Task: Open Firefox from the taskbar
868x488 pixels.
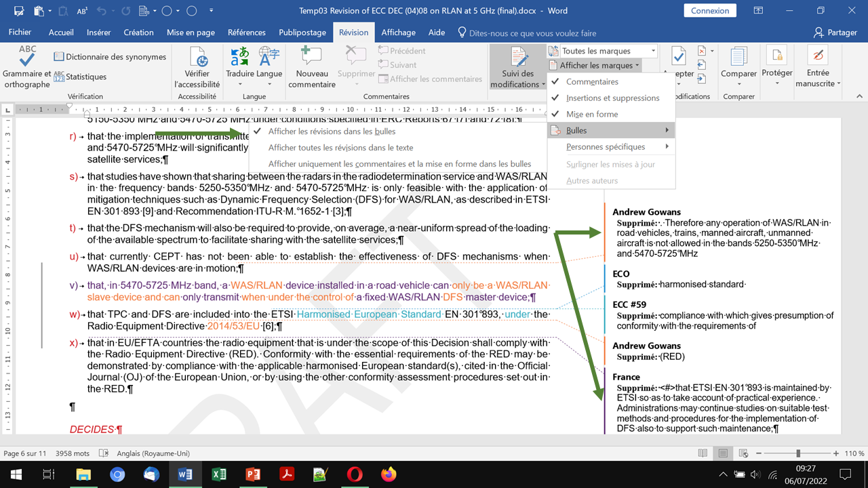Action: tap(389, 474)
